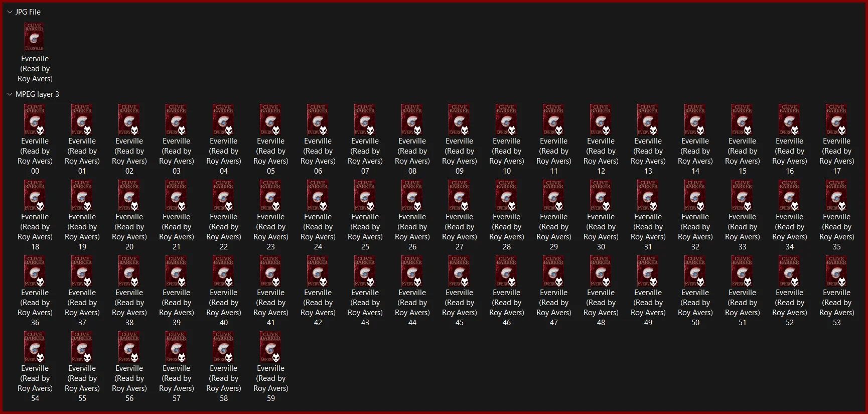This screenshot has width=868, height=414.
Task: Click the file name ending in 08
Action: 412,156
